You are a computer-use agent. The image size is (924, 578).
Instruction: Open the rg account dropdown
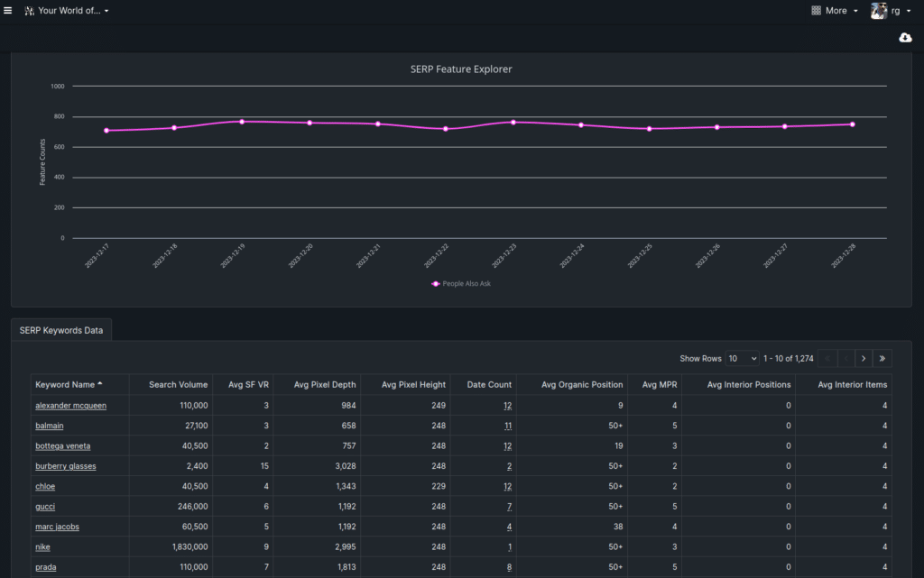901,11
